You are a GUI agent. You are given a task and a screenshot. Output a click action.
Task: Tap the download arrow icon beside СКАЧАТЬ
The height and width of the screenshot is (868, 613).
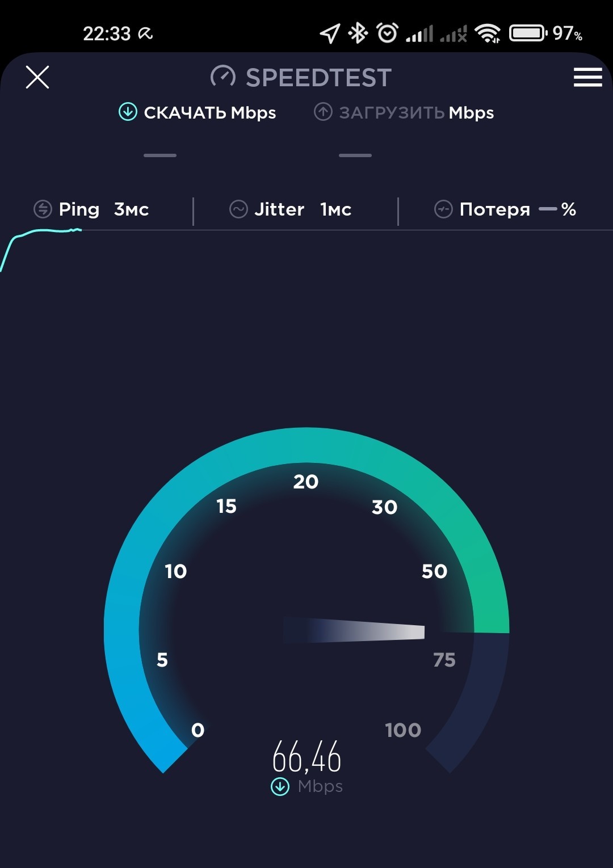(128, 112)
